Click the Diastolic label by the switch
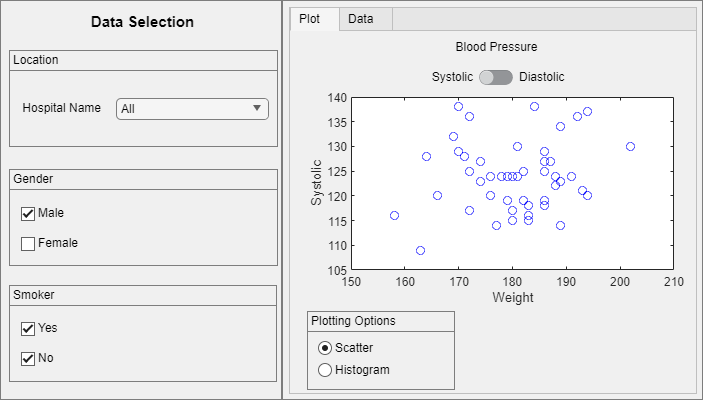 tap(542, 77)
